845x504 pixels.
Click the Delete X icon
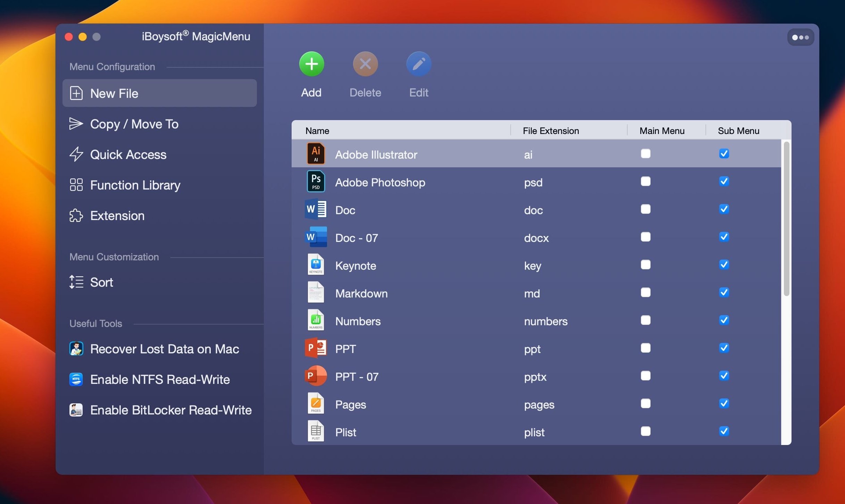click(365, 64)
